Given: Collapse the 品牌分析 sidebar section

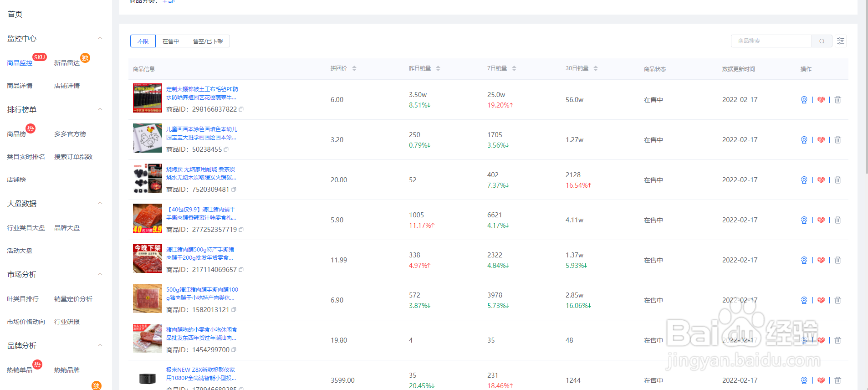Looking at the screenshot, I should pyautogui.click(x=100, y=345).
